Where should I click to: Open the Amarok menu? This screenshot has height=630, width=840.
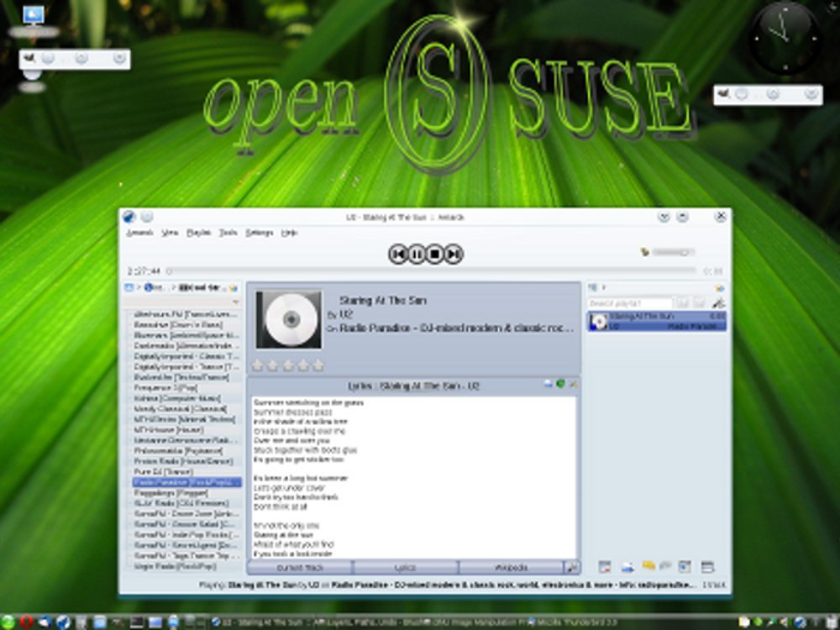point(139,233)
